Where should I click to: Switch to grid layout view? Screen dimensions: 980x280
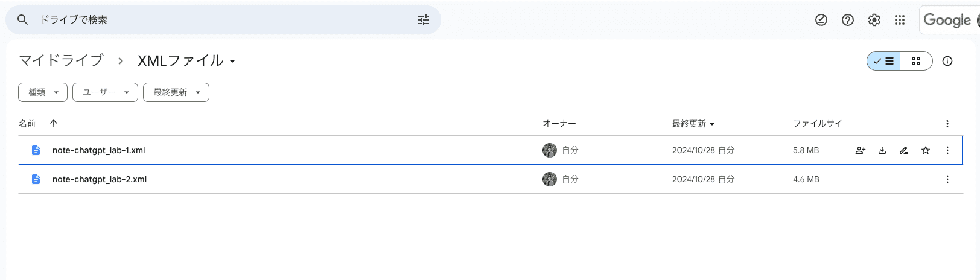(916, 61)
